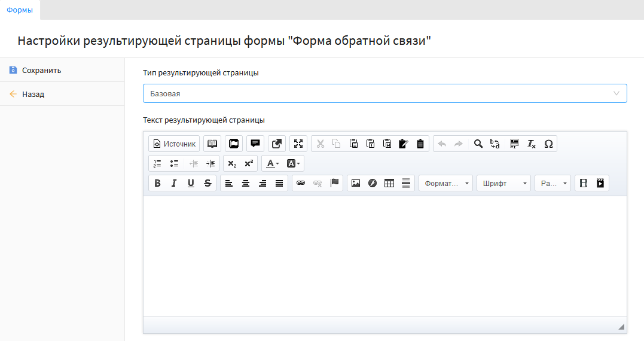The height and width of the screenshot is (341, 644).
Task: Toggle italic formatting
Action: (x=174, y=183)
